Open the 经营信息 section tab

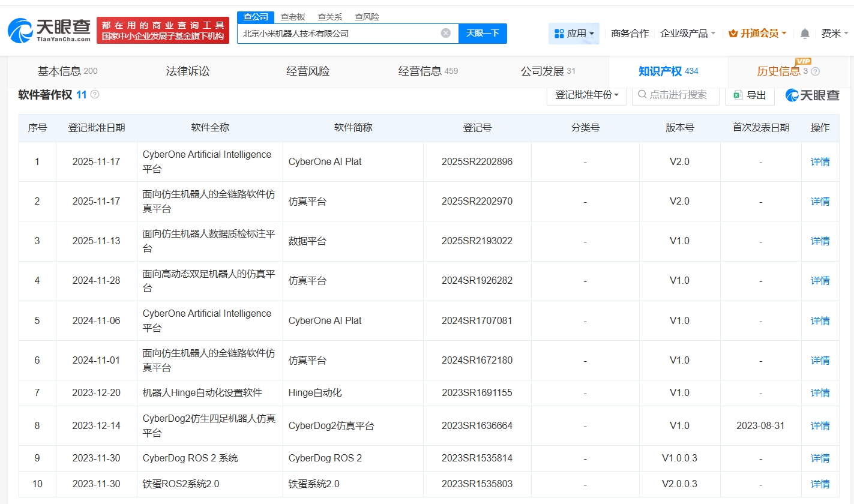[x=427, y=71]
